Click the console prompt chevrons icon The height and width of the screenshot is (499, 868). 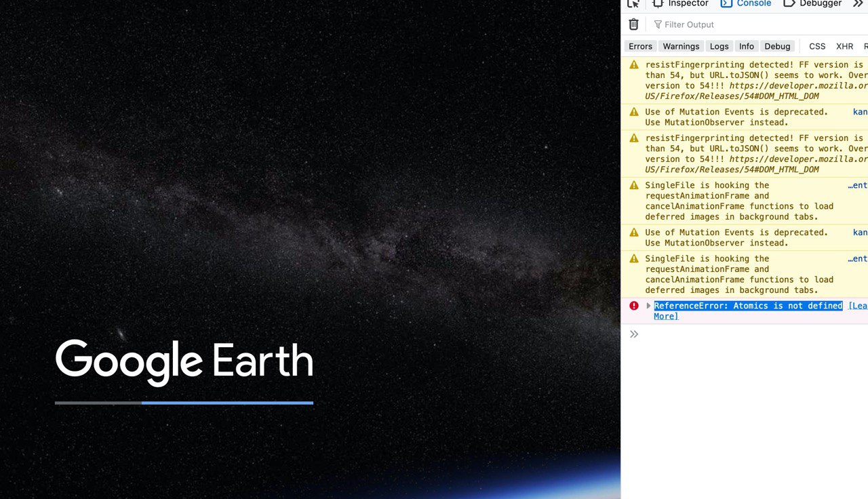point(634,334)
